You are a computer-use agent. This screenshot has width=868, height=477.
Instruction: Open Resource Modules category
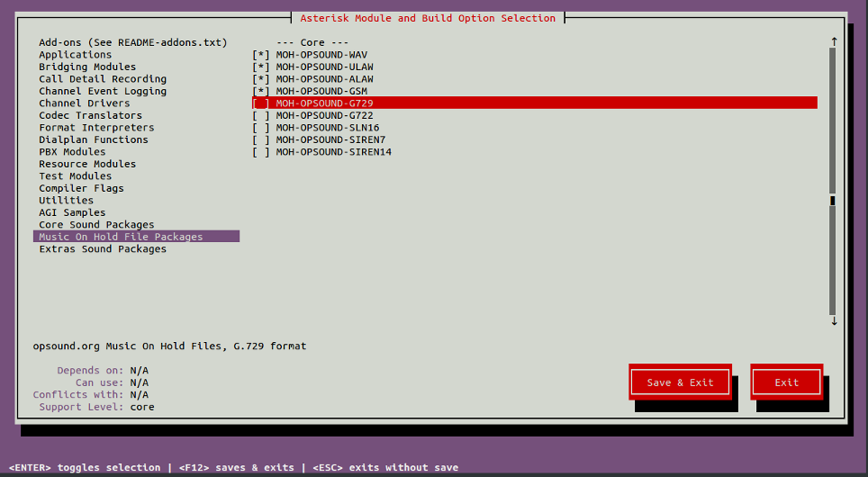[87, 165]
